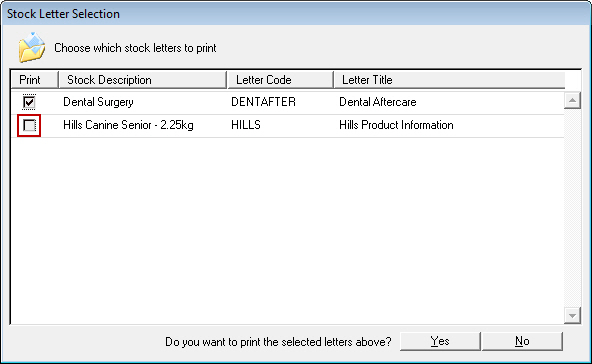
Task: Sort by Letter Title column header
Action: [449, 80]
